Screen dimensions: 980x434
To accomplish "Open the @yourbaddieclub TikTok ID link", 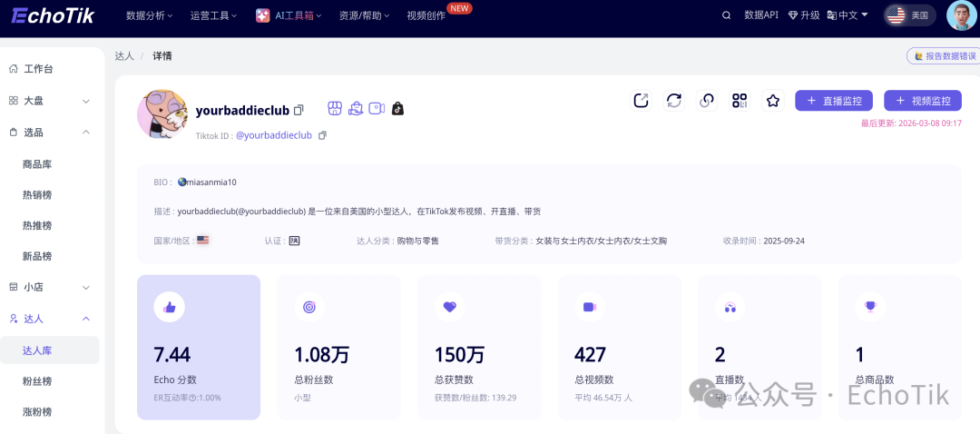I will [x=274, y=135].
